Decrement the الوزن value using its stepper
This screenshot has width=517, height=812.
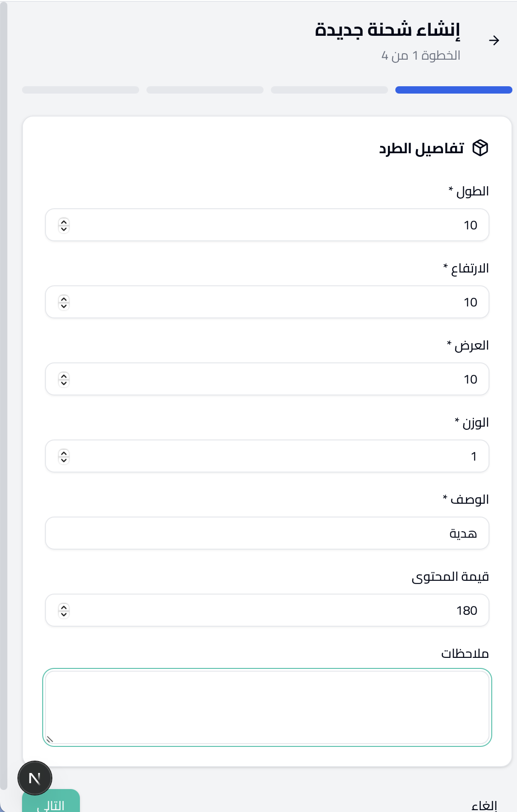[x=63, y=459]
